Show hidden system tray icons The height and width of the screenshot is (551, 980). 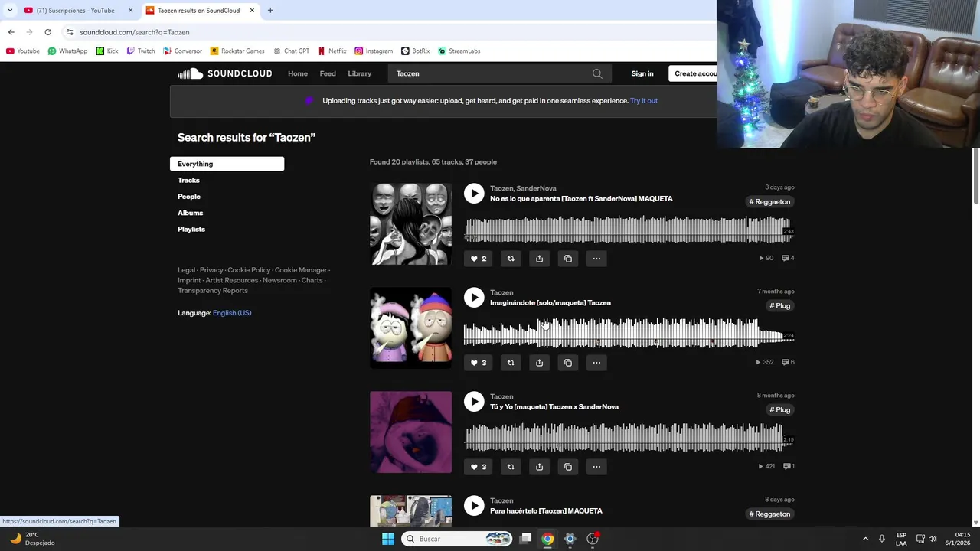[866, 539]
